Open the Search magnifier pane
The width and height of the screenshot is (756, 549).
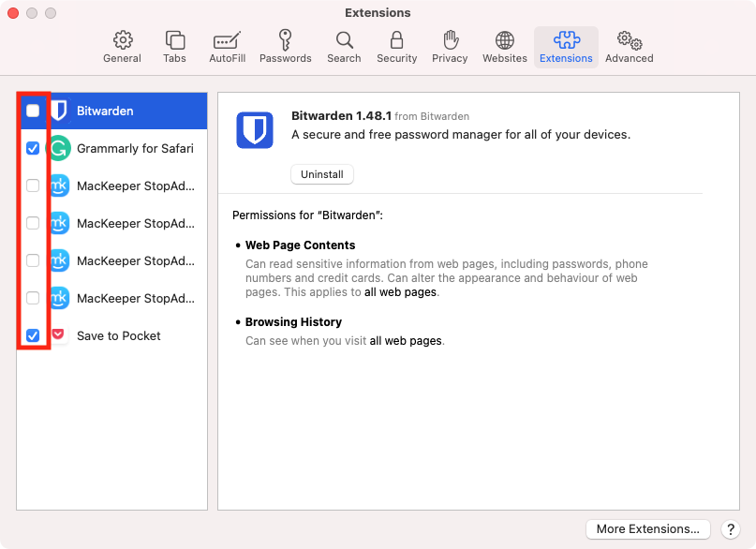(344, 47)
